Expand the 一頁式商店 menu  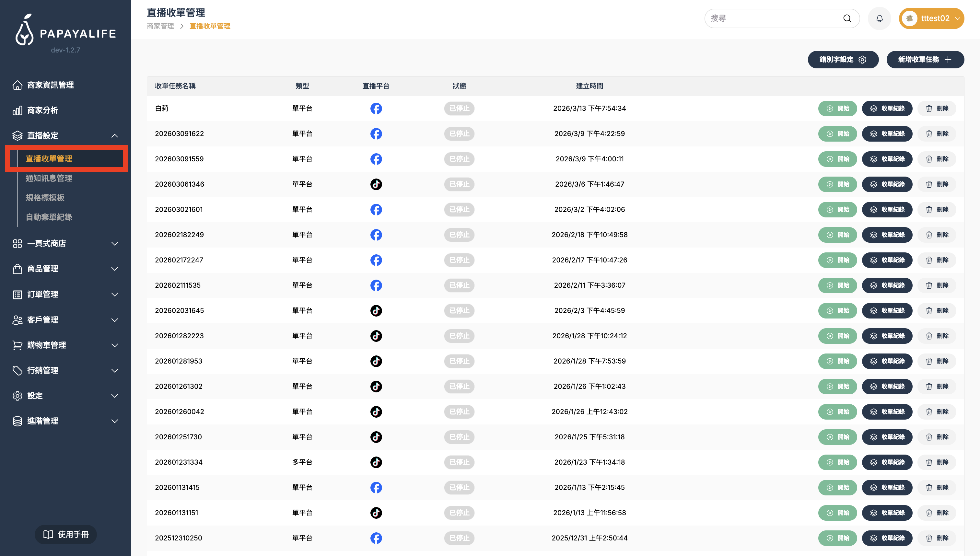pos(115,244)
